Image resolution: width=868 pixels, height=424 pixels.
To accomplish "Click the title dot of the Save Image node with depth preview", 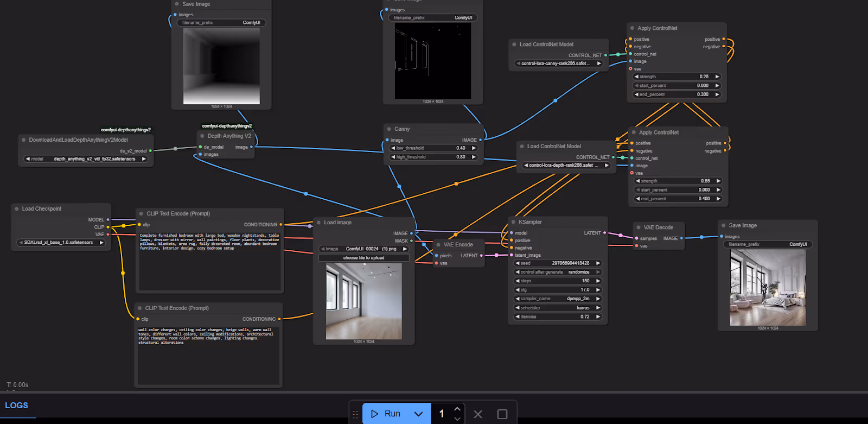I will click(177, 4).
